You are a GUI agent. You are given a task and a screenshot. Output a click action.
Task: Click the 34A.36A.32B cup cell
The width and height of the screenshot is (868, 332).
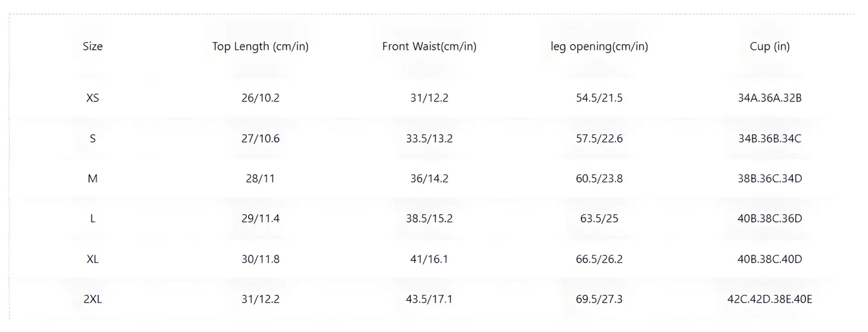click(x=769, y=98)
